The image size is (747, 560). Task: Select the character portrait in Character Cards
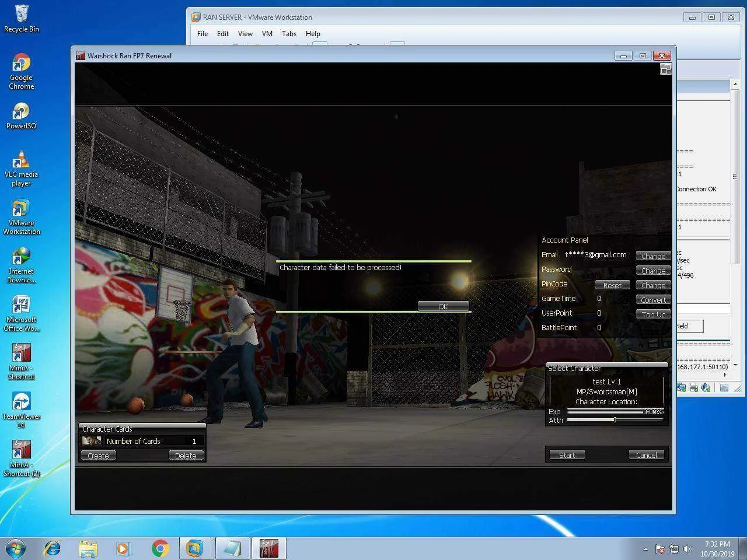tap(91, 441)
